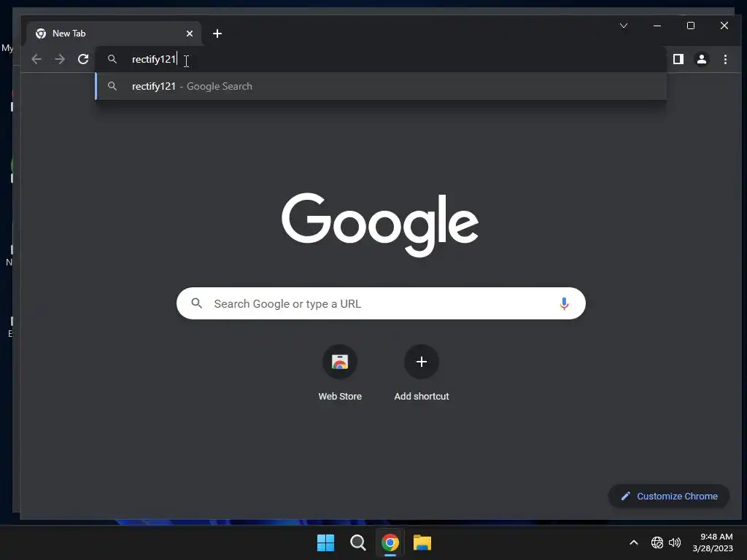Show hidden system tray icons
The height and width of the screenshot is (560, 747).
(x=634, y=542)
